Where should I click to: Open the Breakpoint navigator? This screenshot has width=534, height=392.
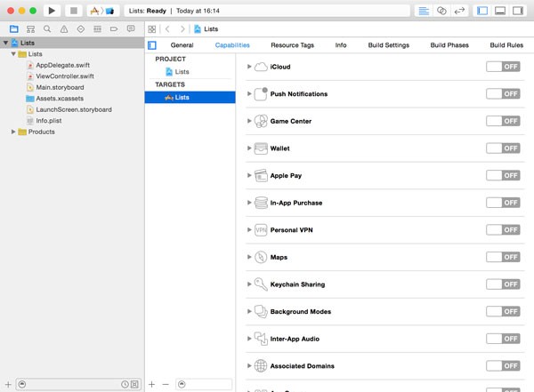point(114,29)
